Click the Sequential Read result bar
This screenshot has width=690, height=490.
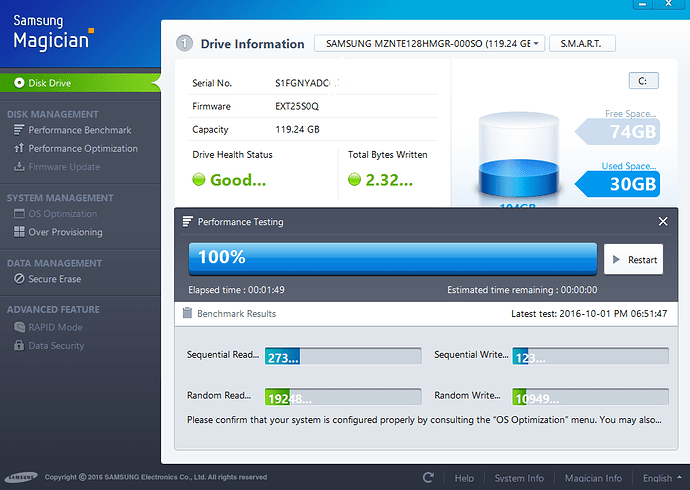pyautogui.click(x=343, y=356)
